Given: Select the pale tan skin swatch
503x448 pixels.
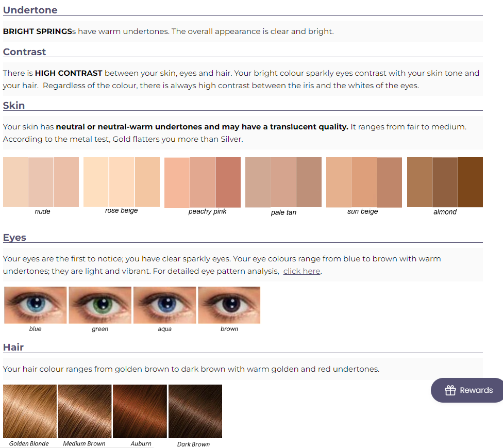Looking at the screenshot, I should coord(283,182).
